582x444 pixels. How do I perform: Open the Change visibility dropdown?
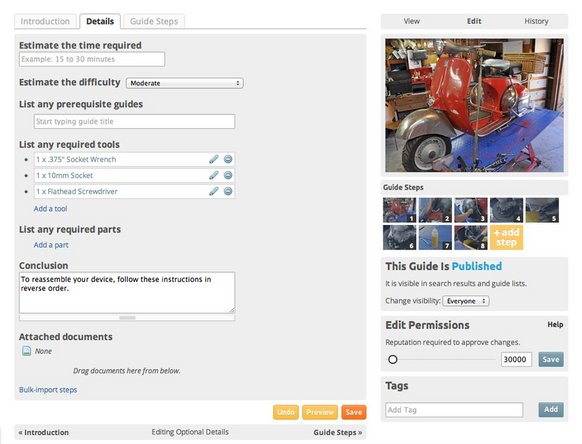point(466,301)
